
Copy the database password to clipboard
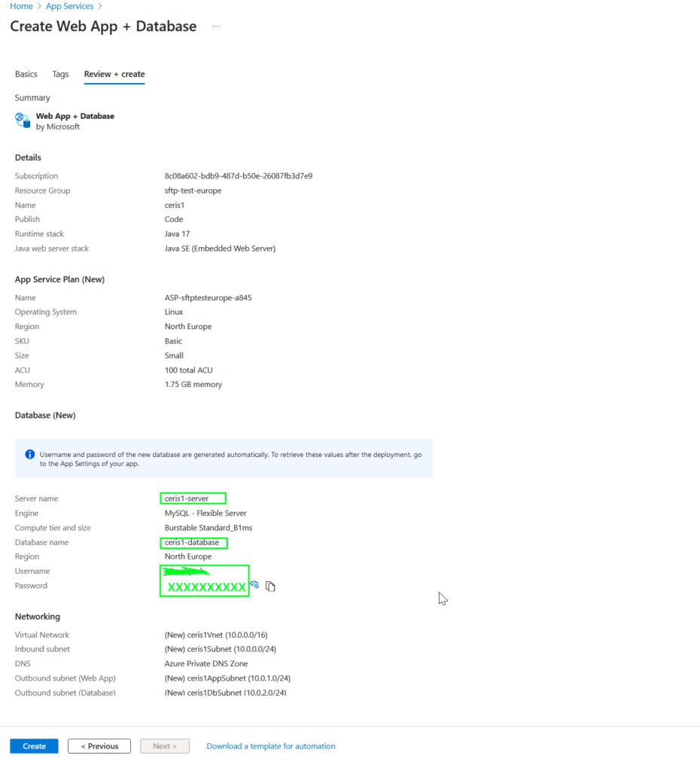270,586
